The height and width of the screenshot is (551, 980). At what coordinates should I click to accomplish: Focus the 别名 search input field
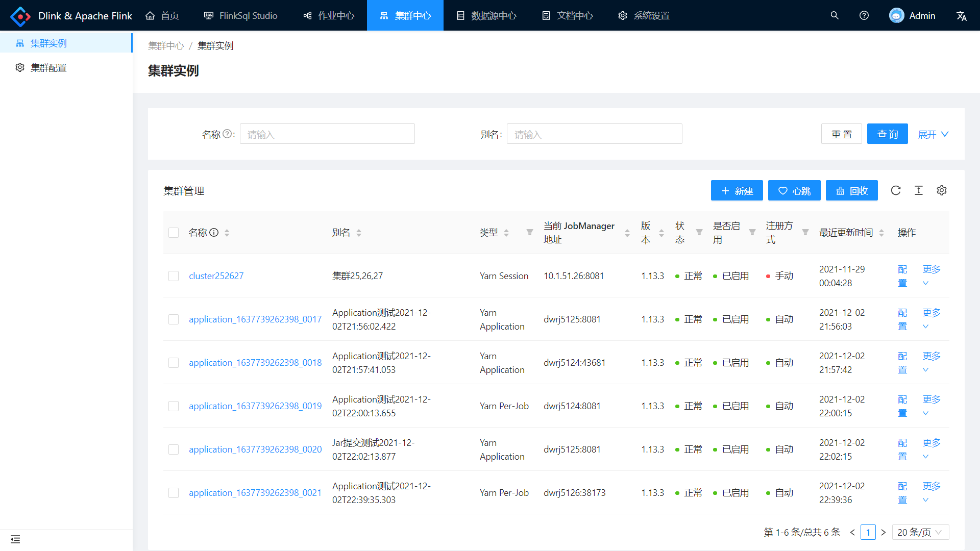594,134
